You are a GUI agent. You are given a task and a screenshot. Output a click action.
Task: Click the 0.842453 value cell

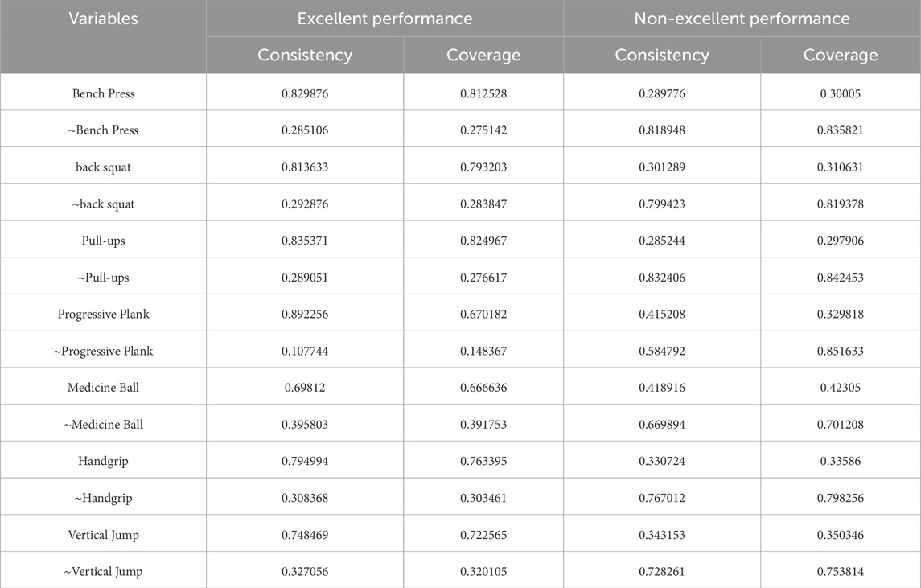click(x=841, y=278)
